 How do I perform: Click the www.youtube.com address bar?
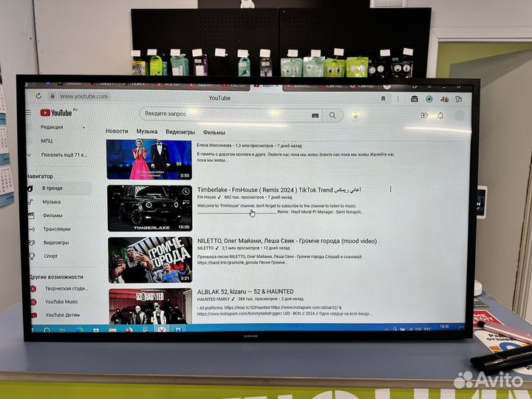tap(83, 96)
